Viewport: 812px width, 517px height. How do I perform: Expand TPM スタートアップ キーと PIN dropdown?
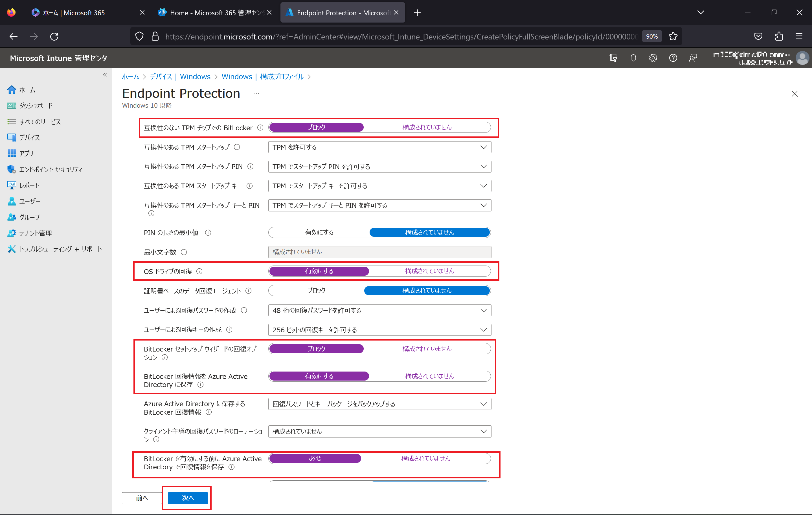coord(380,206)
